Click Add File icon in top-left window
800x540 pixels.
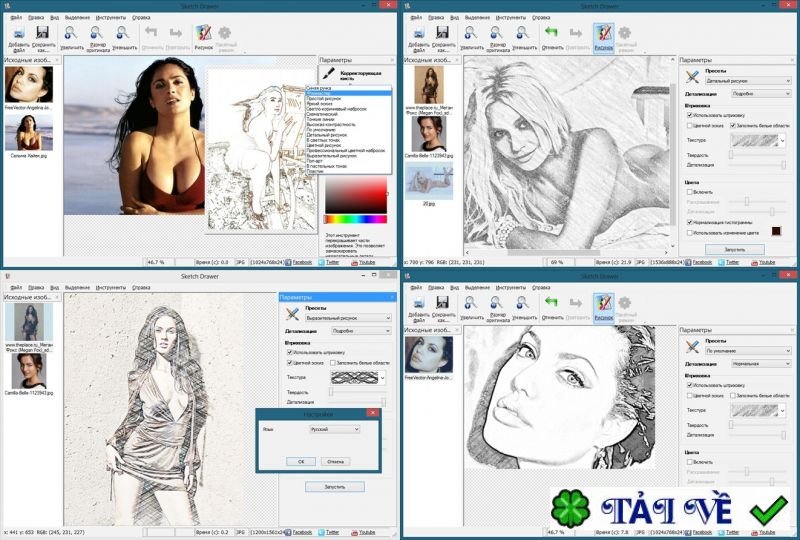(18, 34)
